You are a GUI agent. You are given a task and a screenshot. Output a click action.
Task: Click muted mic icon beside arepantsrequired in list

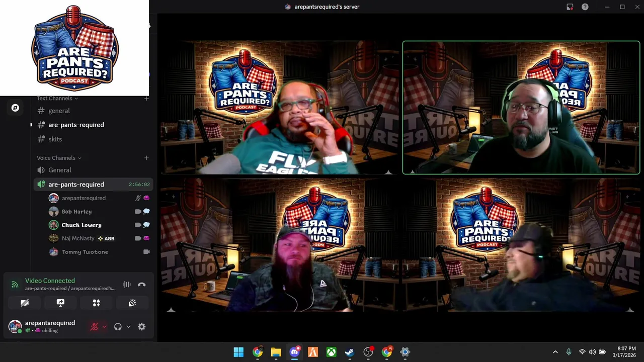point(138,198)
